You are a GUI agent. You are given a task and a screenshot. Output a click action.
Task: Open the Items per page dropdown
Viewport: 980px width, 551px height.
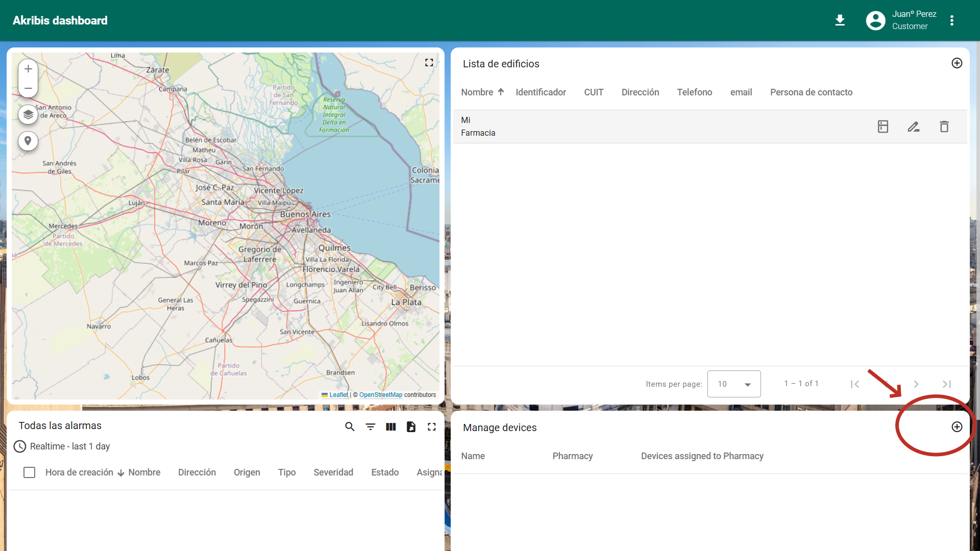click(733, 384)
